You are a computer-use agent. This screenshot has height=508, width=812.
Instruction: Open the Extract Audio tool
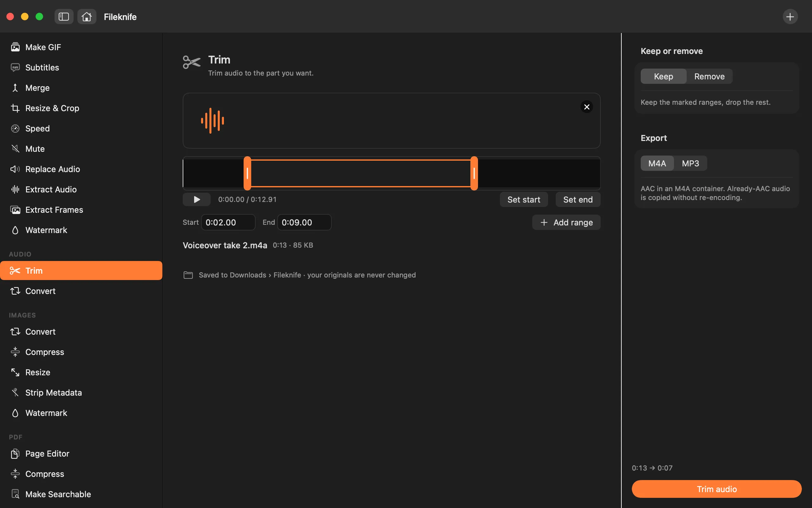81,190
